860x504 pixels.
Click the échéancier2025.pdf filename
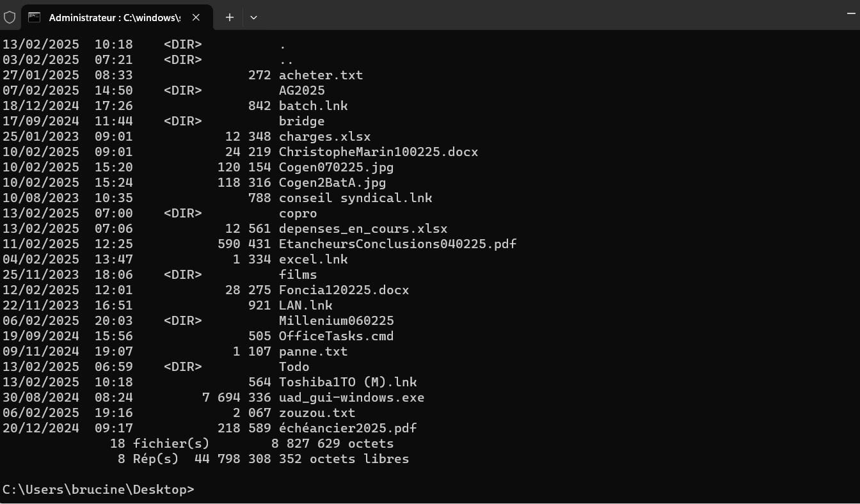(x=347, y=428)
